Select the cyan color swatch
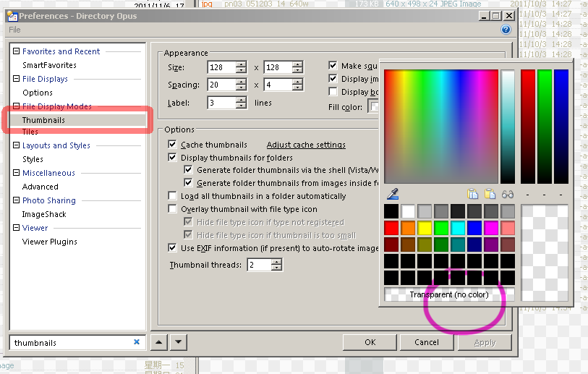 458,228
